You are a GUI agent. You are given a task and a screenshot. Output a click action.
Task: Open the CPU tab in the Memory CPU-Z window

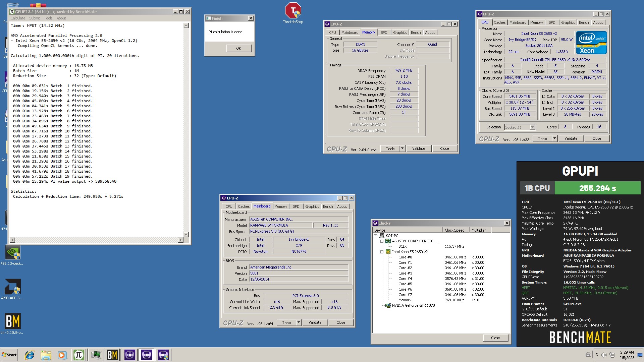[332, 33]
